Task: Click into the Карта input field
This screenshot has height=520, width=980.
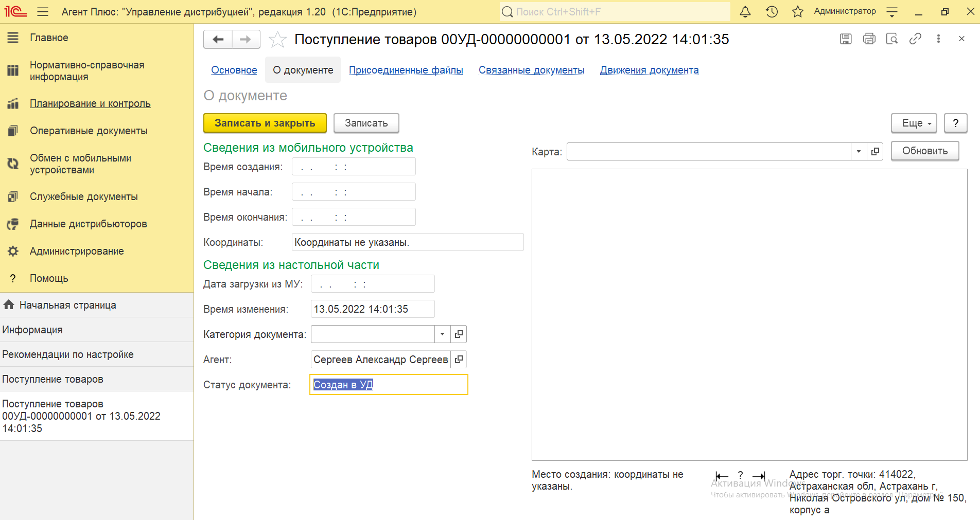Action: [709, 151]
